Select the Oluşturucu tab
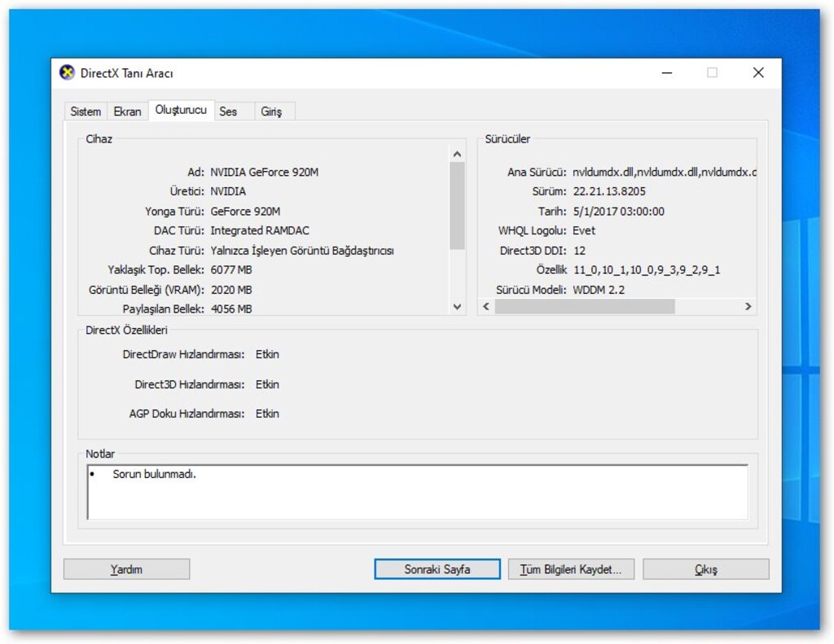The width and height of the screenshot is (834, 644). 181,110
